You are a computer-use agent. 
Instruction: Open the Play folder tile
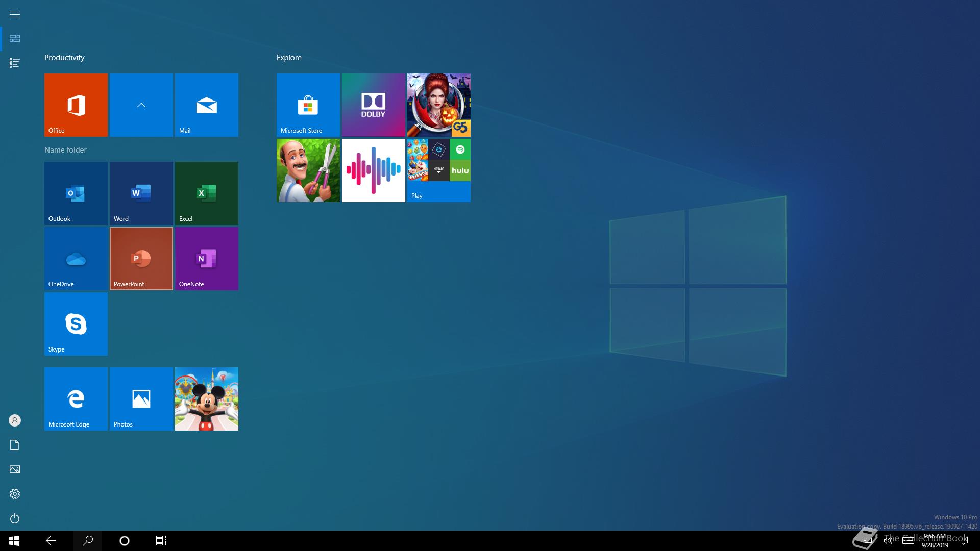(x=439, y=170)
